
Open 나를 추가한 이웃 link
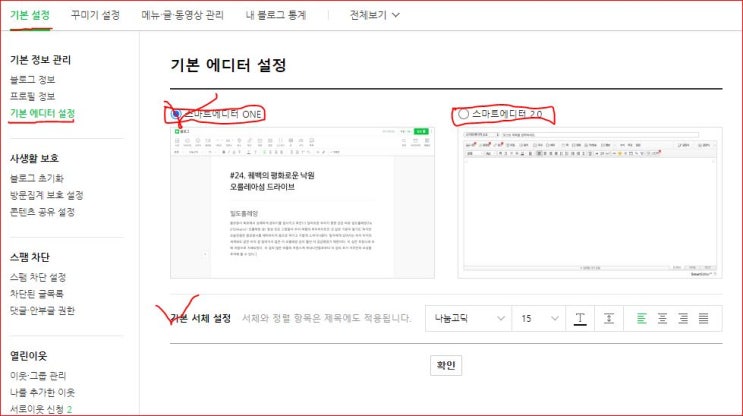[43, 392]
